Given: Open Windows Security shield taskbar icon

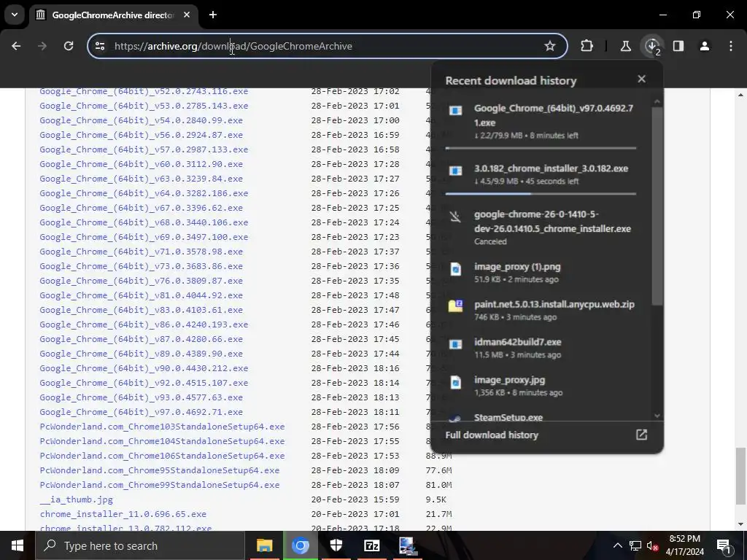Looking at the screenshot, I should 336,545.
